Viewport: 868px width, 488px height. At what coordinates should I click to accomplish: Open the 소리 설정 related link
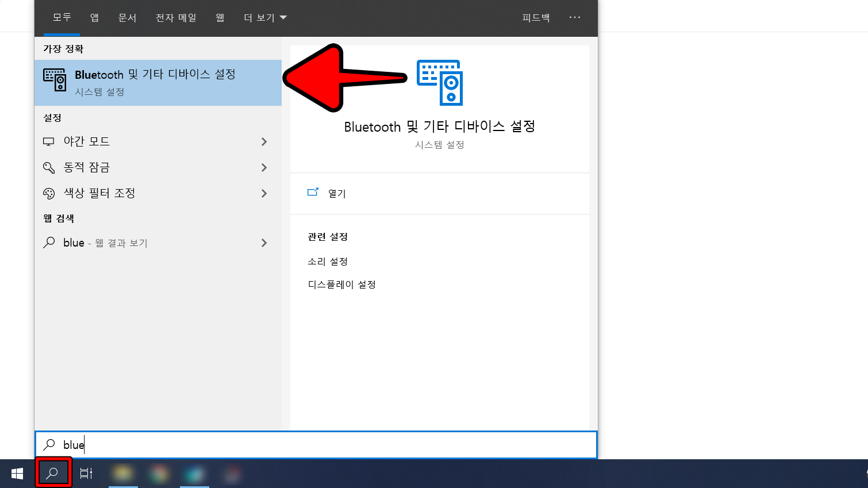pyautogui.click(x=328, y=262)
